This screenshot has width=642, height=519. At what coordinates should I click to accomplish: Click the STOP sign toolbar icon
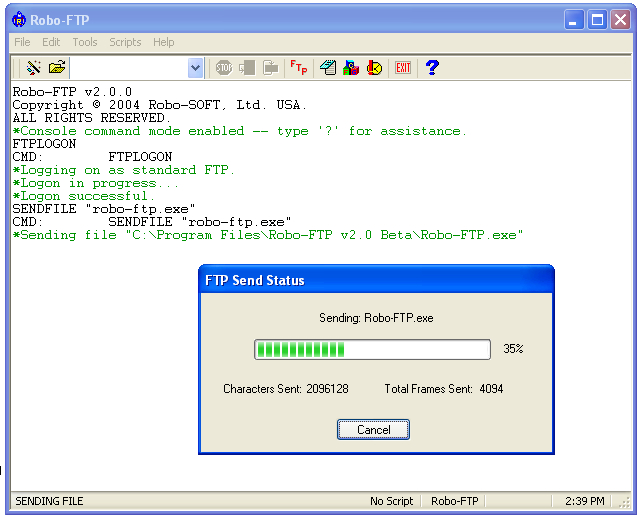tap(224, 68)
